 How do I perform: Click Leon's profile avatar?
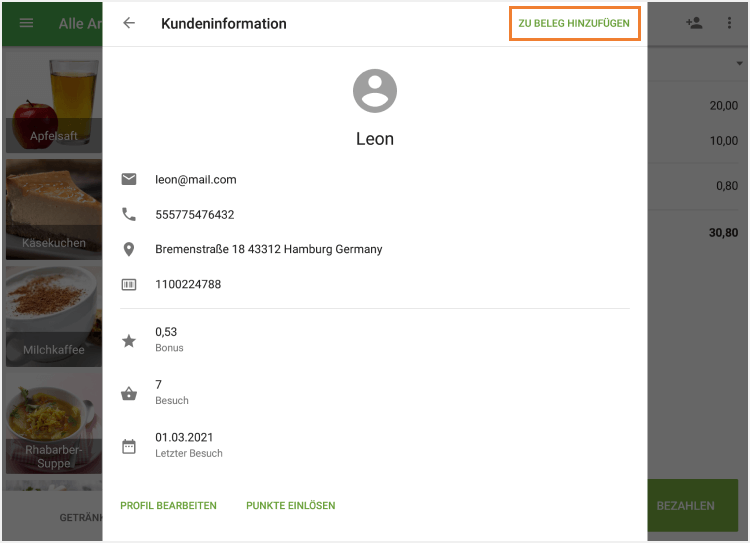click(x=375, y=91)
